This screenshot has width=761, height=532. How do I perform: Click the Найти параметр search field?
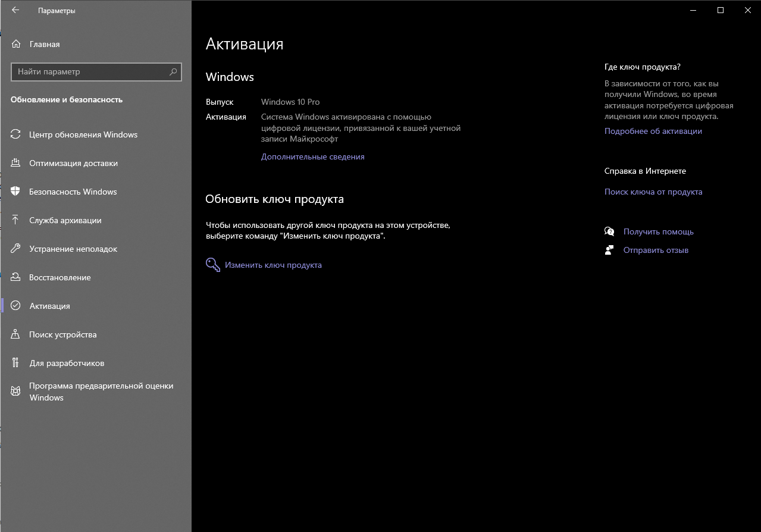tap(96, 72)
